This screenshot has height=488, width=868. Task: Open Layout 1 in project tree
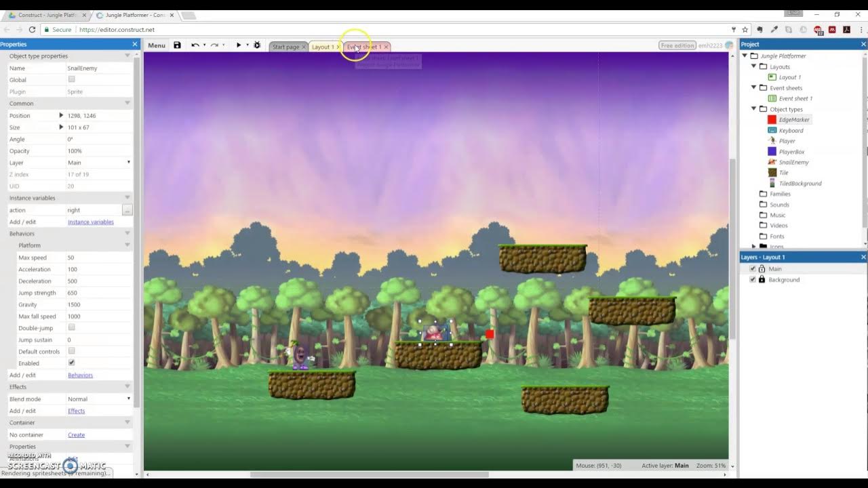click(x=789, y=77)
